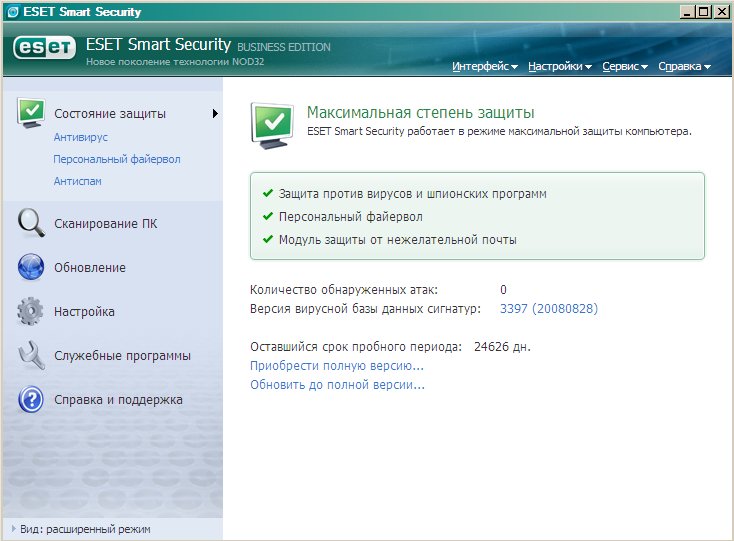Open the Интерфейс dropdown menu

point(484,66)
